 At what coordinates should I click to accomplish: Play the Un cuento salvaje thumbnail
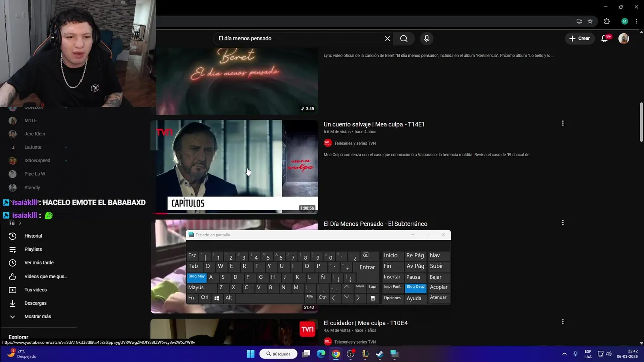[234, 166]
